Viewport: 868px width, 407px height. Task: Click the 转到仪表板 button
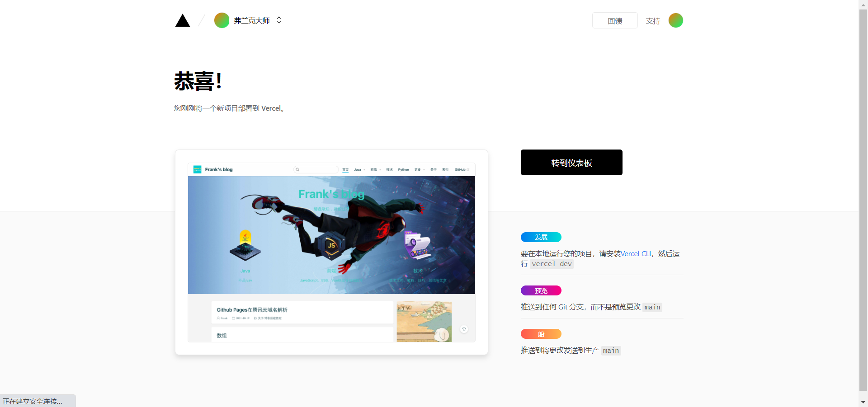pos(571,163)
